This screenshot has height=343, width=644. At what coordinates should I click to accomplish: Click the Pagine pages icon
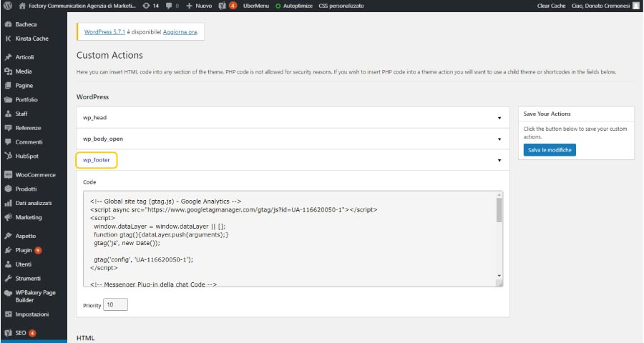pos(8,85)
